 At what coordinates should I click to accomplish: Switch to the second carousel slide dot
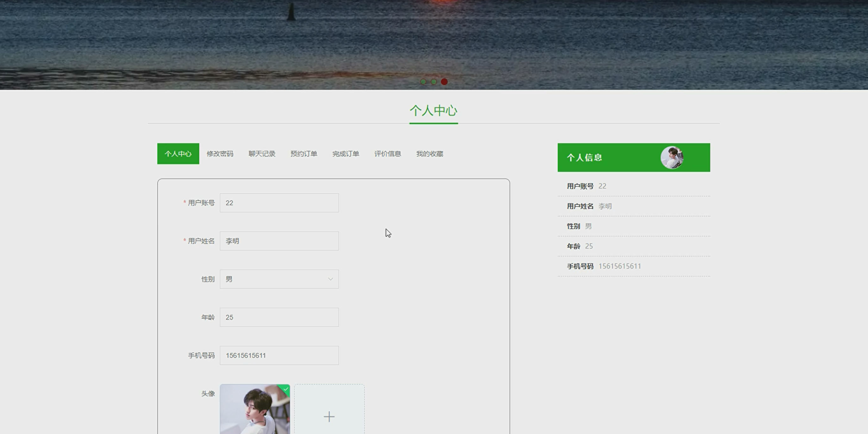[434, 82]
